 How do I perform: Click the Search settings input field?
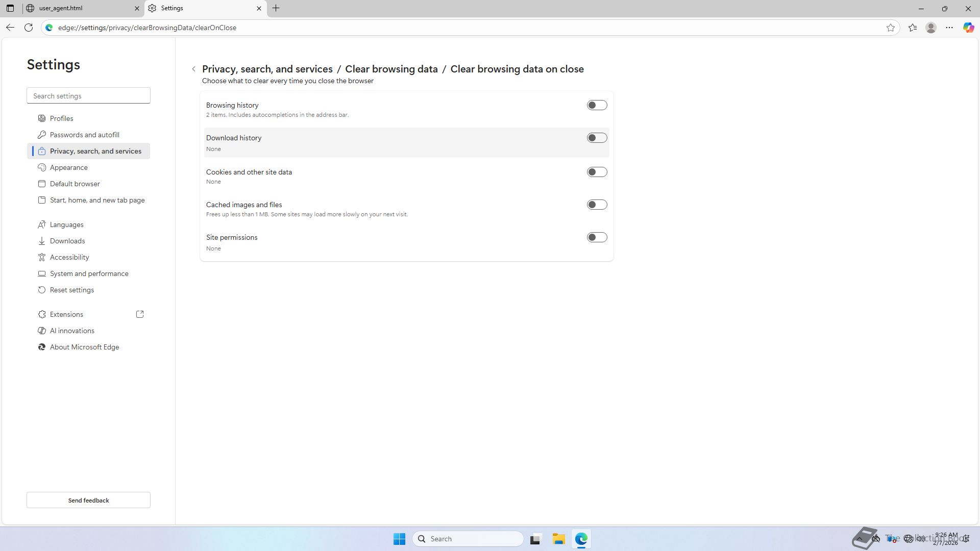88,96
